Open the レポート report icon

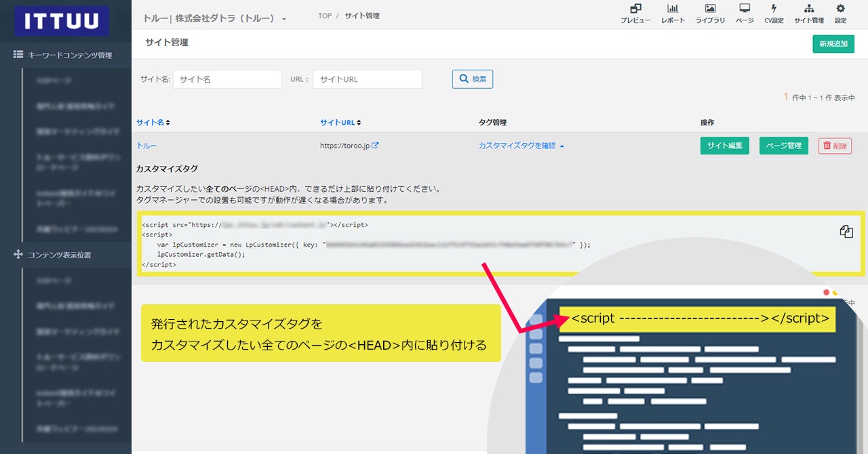coord(673,14)
